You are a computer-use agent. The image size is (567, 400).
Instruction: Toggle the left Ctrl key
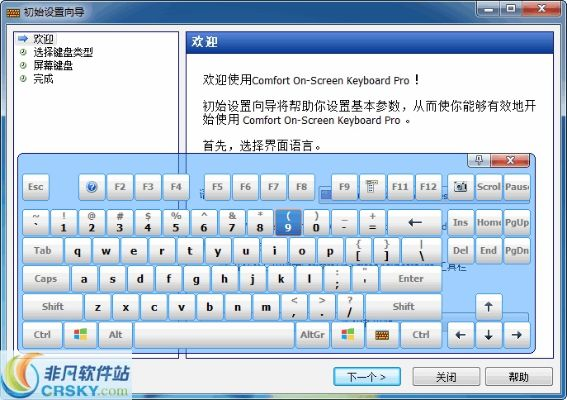[42, 335]
